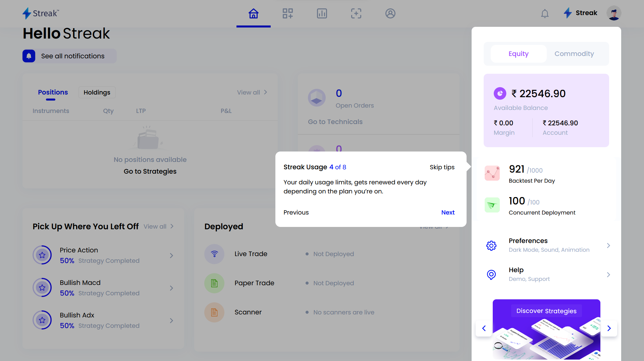Click the 100 /100 deployment count
The height and width of the screenshot is (361, 644).
524,201
